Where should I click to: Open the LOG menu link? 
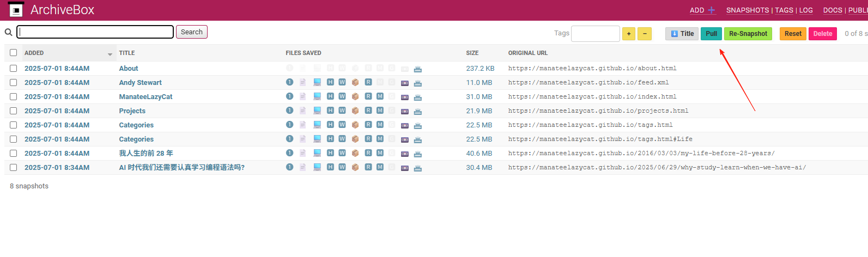(x=806, y=10)
